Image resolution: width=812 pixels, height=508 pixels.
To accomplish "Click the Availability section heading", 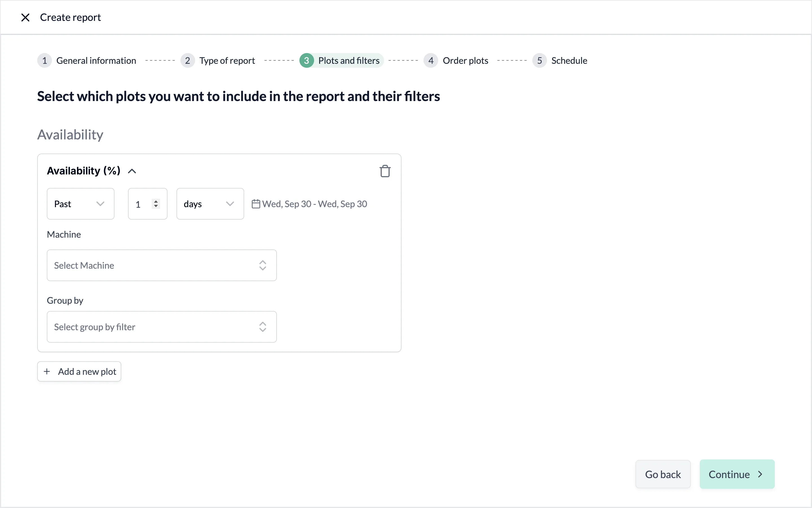I will pos(70,135).
